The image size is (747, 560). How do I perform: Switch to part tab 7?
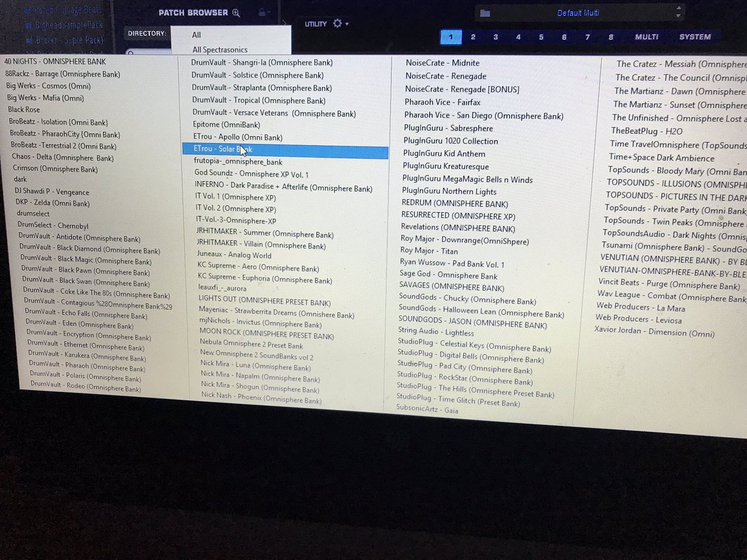[588, 37]
